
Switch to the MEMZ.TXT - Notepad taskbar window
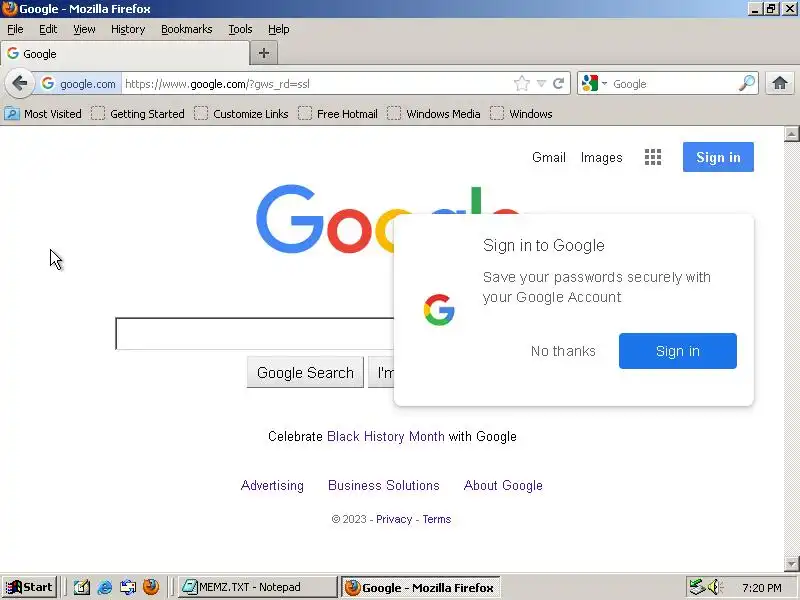[x=257, y=587]
